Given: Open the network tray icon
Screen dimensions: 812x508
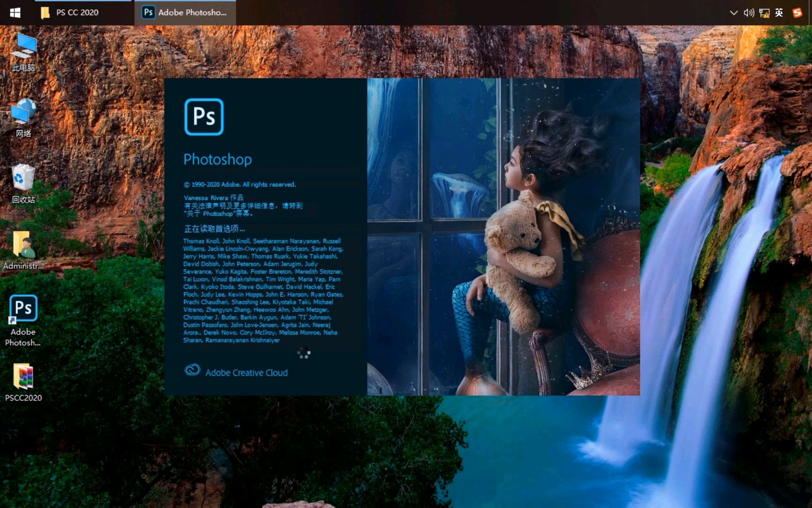Looking at the screenshot, I should click(x=764, y=13).
